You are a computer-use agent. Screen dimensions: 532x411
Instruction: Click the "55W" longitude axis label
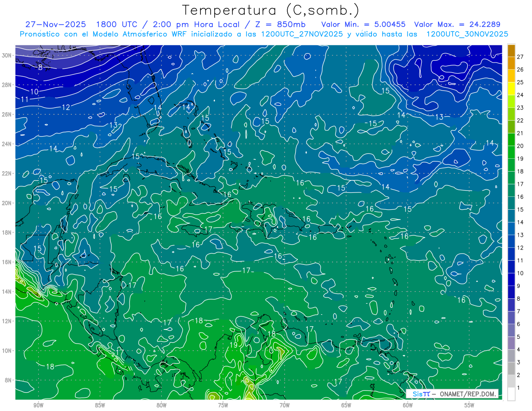[469, 406]
